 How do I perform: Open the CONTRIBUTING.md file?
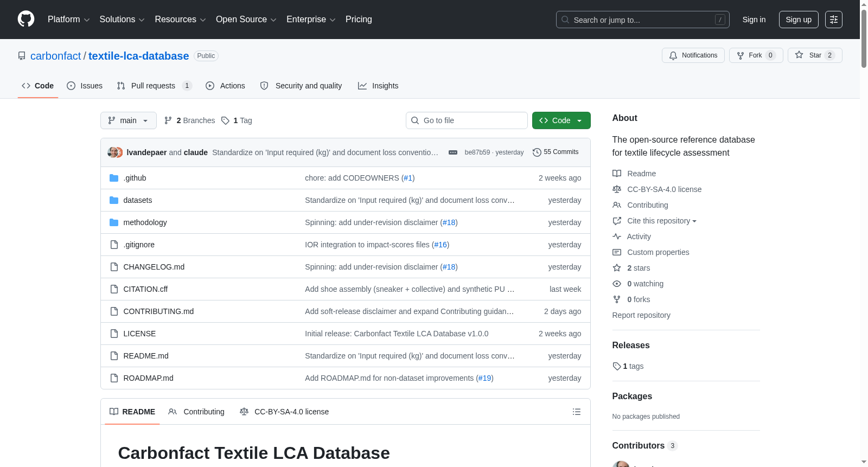tap(158, 311)
